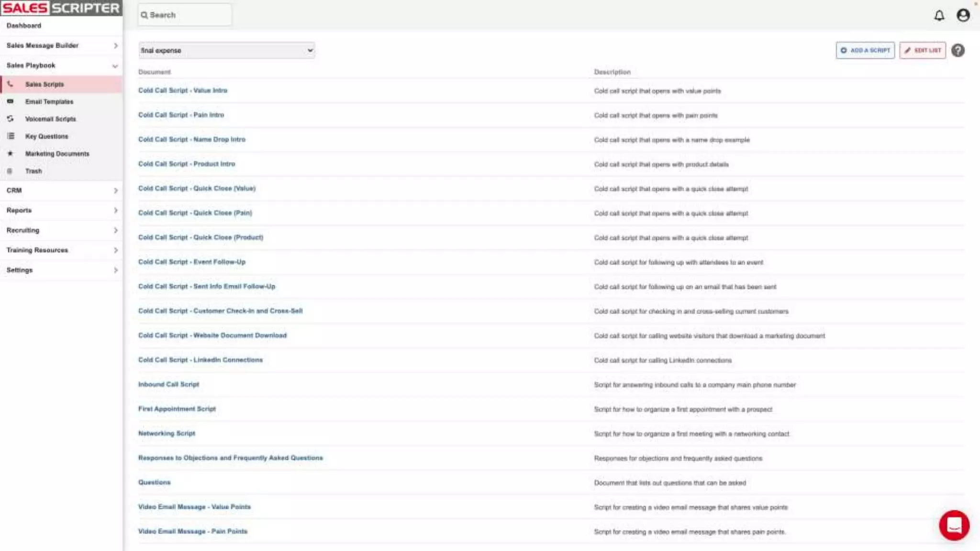
Task: Expand the CRM section chevron
Action: 115,190
